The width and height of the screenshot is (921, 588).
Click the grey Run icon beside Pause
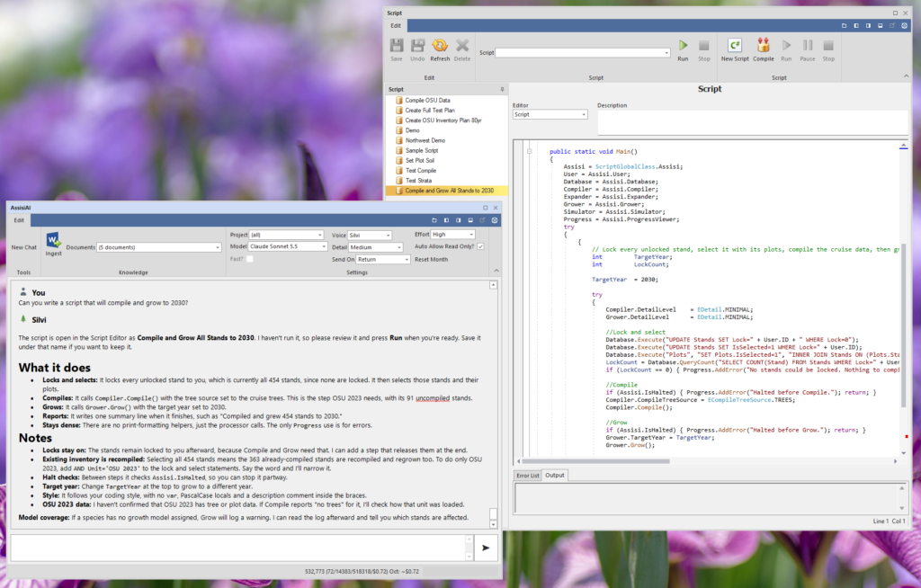(786, 45)
